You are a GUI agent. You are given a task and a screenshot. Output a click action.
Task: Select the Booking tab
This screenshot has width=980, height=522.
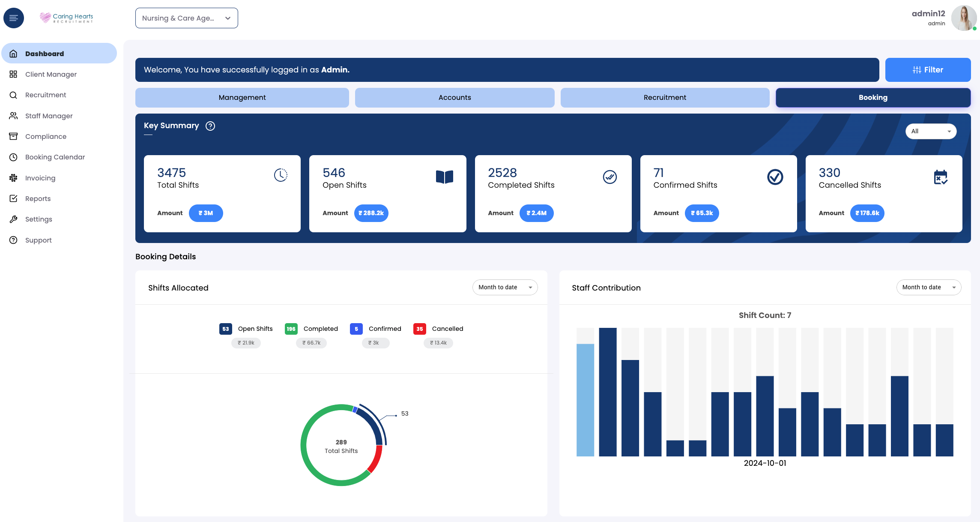pos(873,97)
